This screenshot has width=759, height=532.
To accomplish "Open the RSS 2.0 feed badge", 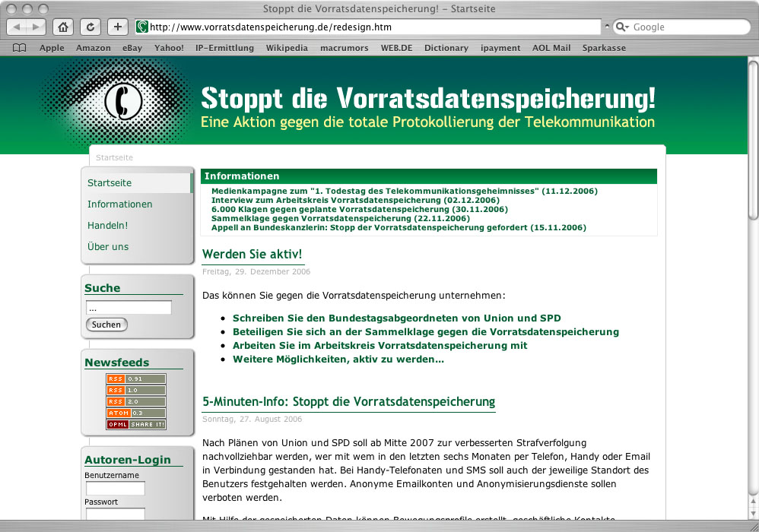I will click(x=135, y=401).
